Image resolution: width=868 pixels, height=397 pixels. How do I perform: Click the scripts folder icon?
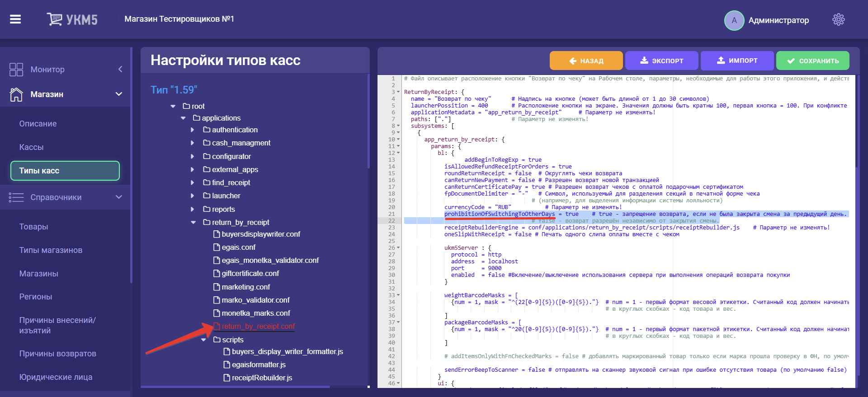pyautogui.click(x=217, y=340)
